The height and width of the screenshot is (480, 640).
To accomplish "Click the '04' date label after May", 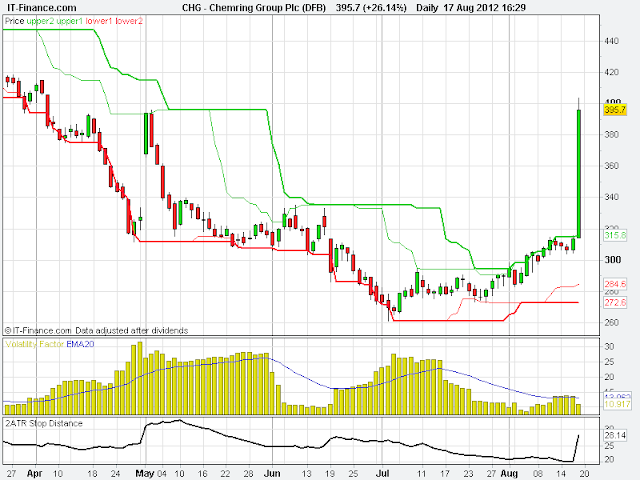I will coord(162,473).
